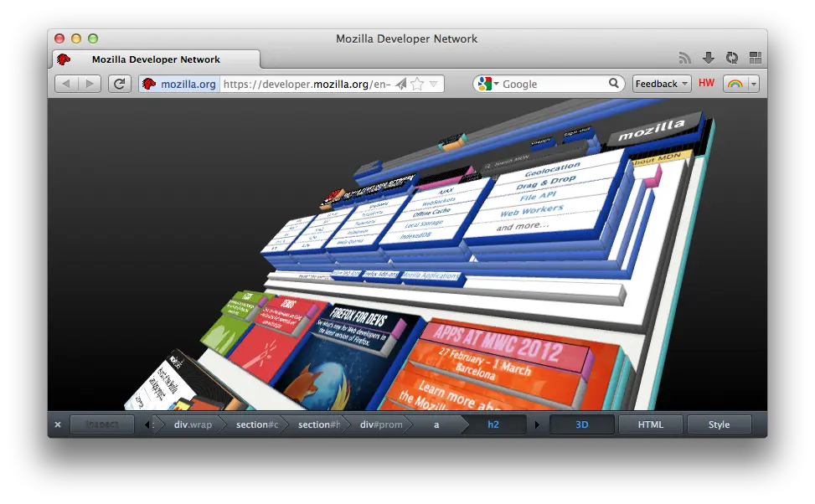Open the tab groups grid icon
Viewport: 815px width, 504px height.
[756, 58]
